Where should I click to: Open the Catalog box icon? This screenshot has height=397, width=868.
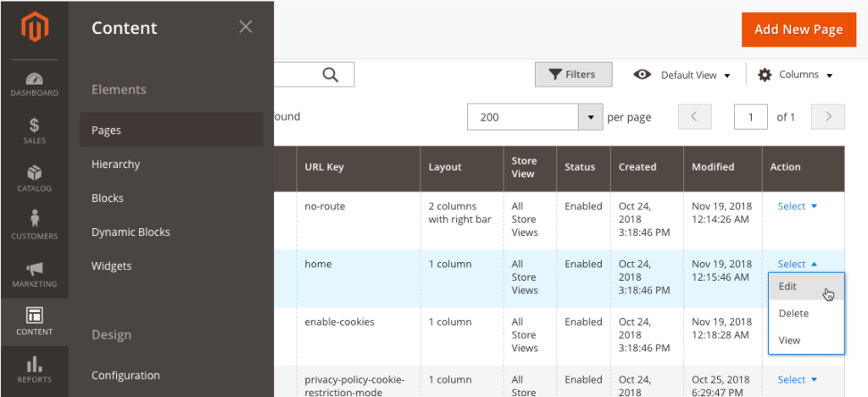click(x=34, y=173)
